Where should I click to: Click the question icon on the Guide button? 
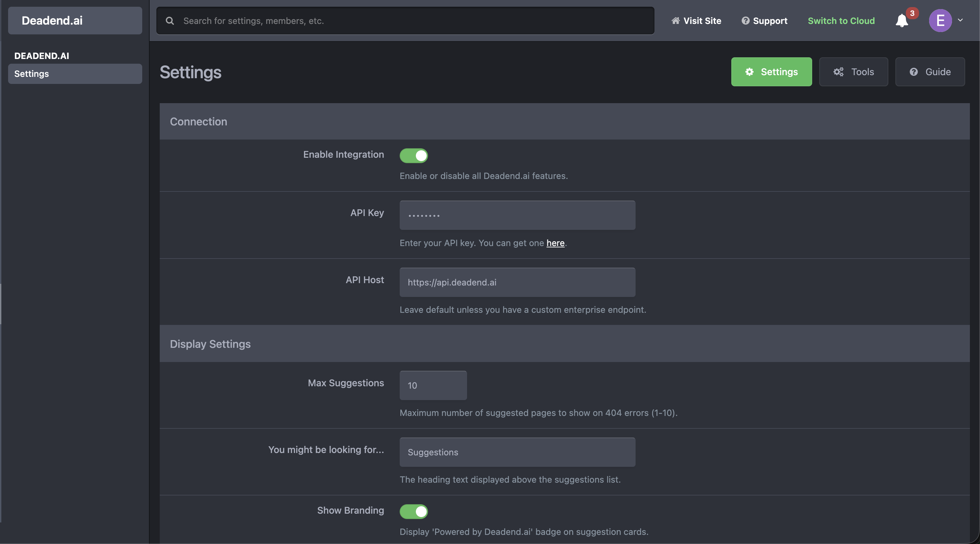coord(914,72)
